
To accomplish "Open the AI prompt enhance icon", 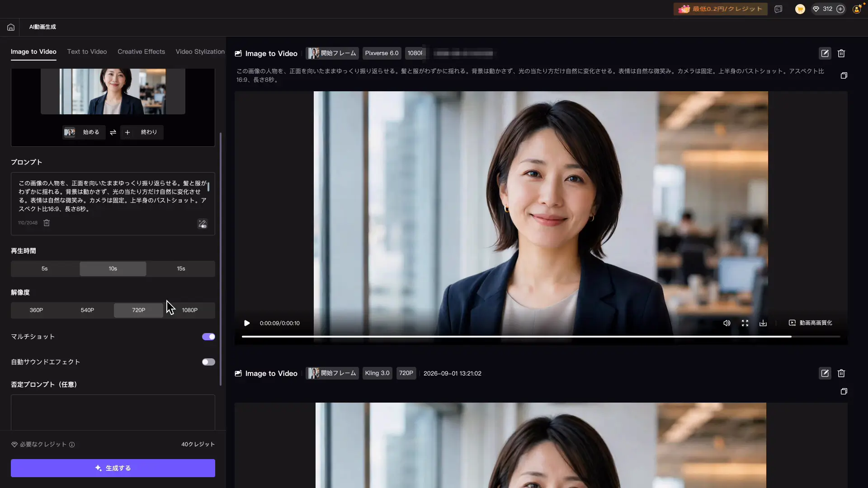I will pos(203,224).
